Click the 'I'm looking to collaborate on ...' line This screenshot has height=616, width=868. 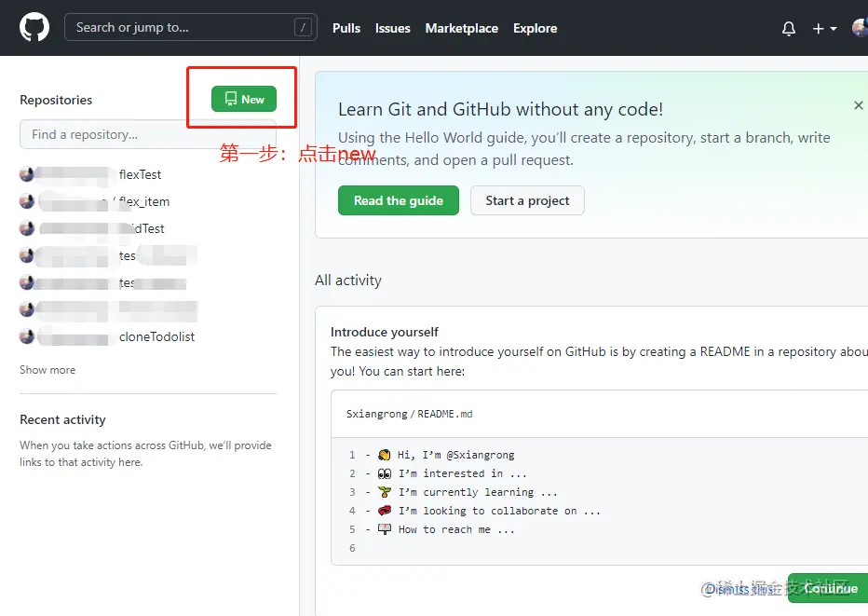point(499,511)
